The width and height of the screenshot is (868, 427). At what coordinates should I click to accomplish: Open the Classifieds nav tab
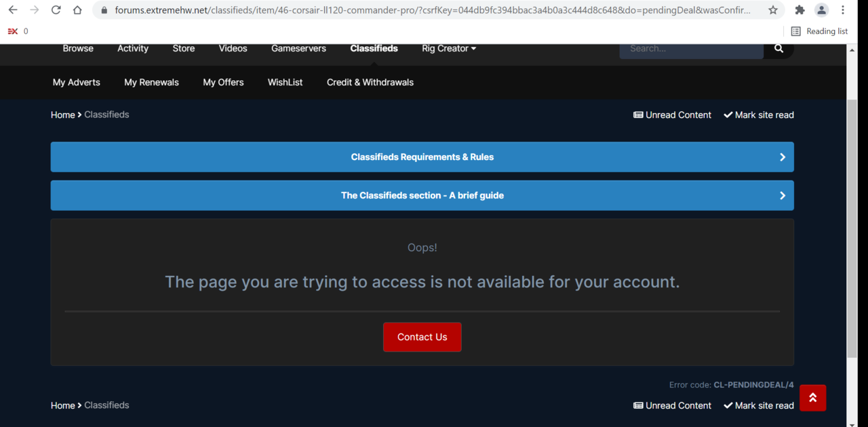click(x=374, y=48)
